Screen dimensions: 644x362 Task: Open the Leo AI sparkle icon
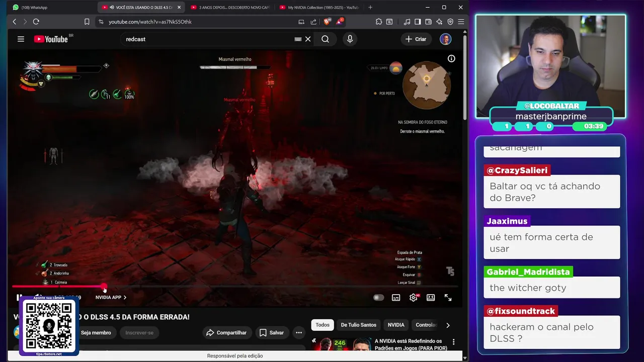(x=439, y=22)
